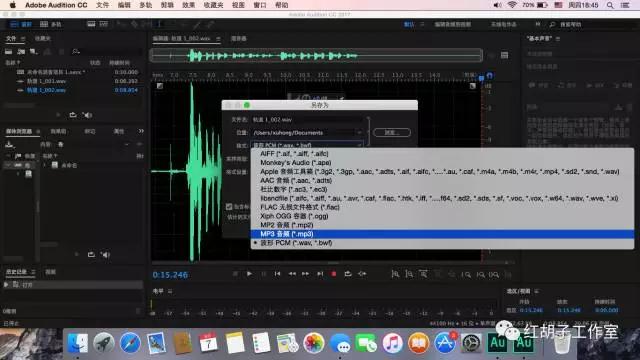Open the location dropdown in Save As
Viewport: 640px width, 360px height.
359,133
